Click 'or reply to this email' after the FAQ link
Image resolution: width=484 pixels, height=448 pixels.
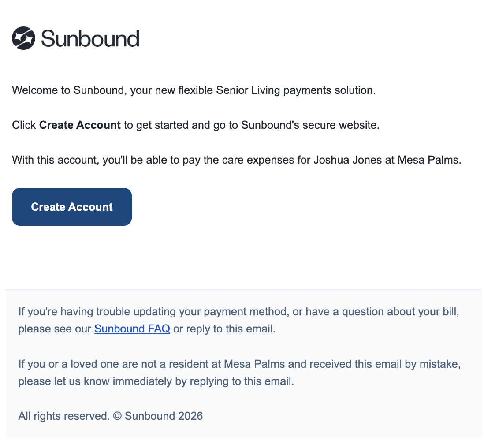[224, 329]
